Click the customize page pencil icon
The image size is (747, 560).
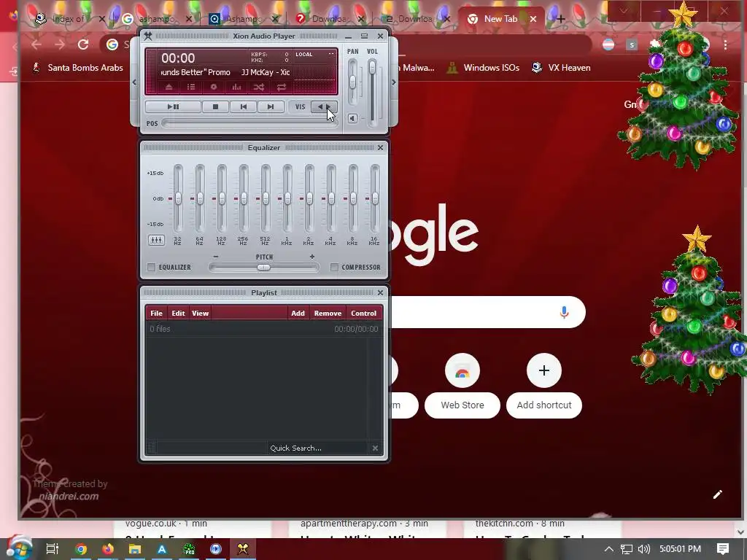[x=718, y=494]
